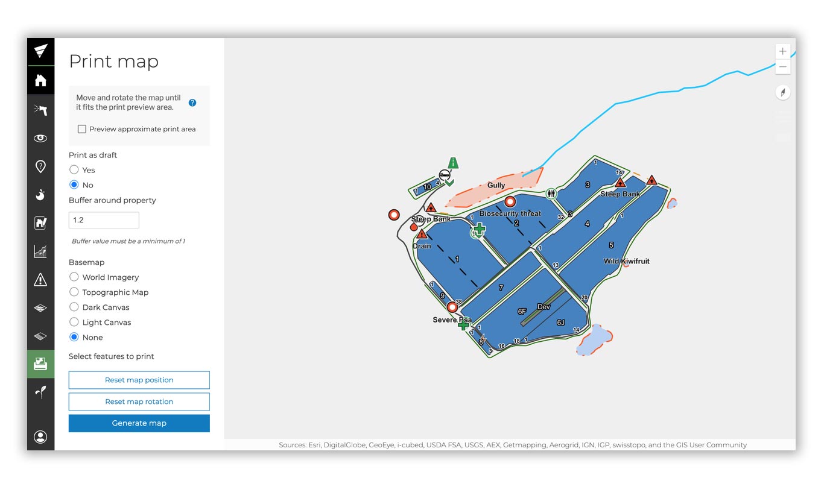This screenshot has width=824, height=504.
Task: Open the eye monitoring sidebar icon
Action: coord(40,138)
